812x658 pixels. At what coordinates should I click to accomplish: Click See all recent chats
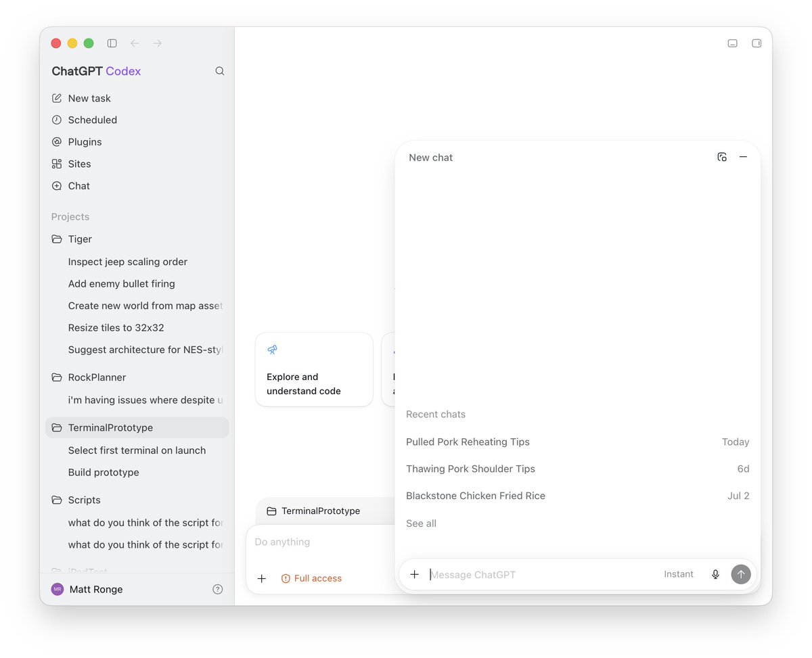(x=421, y=523)
